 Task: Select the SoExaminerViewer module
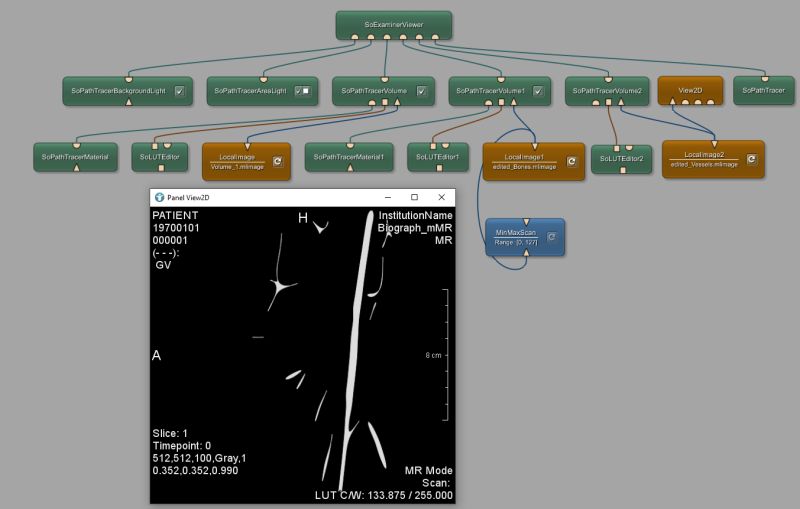coord(393,25)
